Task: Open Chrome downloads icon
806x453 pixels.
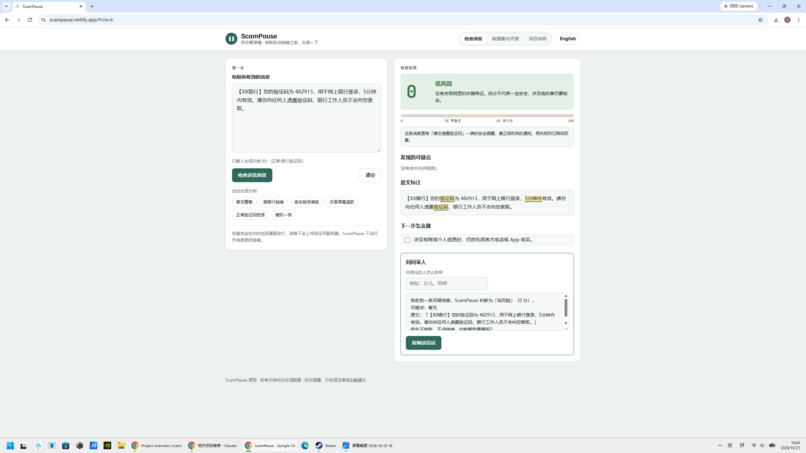Action: click(x=776, y=20)
